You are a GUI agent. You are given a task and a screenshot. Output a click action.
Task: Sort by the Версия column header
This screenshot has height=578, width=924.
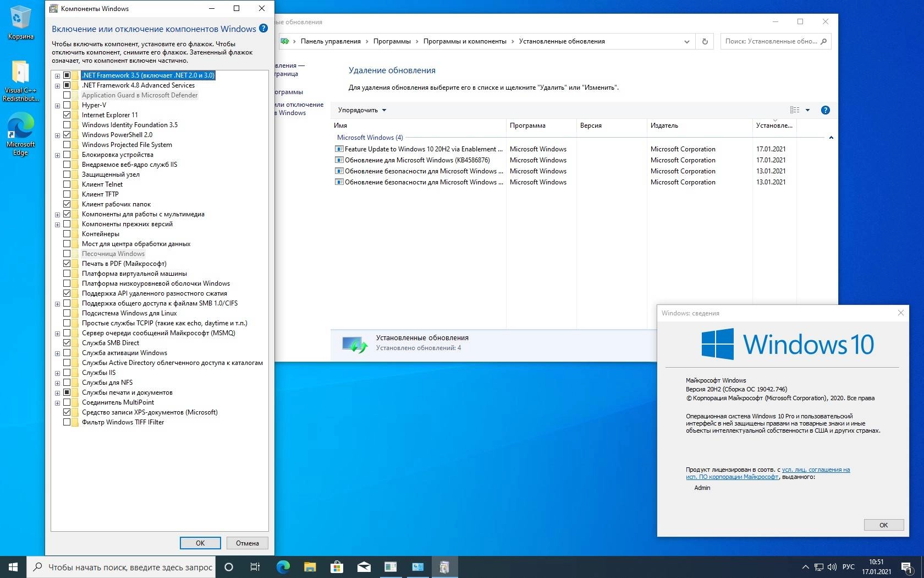point(612,126)
